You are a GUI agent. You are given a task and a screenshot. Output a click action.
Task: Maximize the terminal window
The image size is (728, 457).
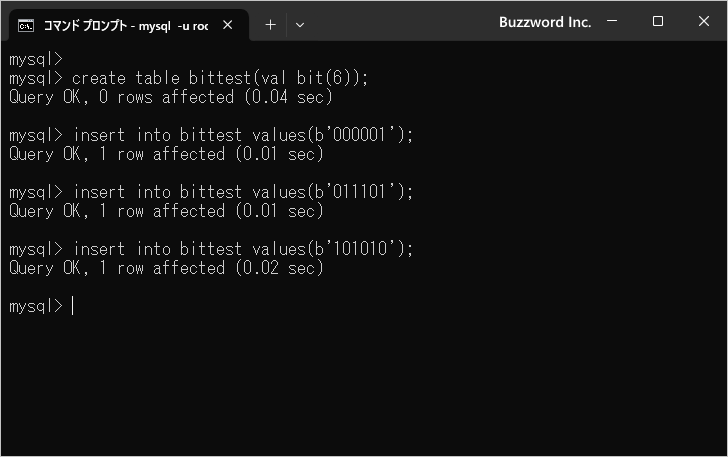coord(658,22)
